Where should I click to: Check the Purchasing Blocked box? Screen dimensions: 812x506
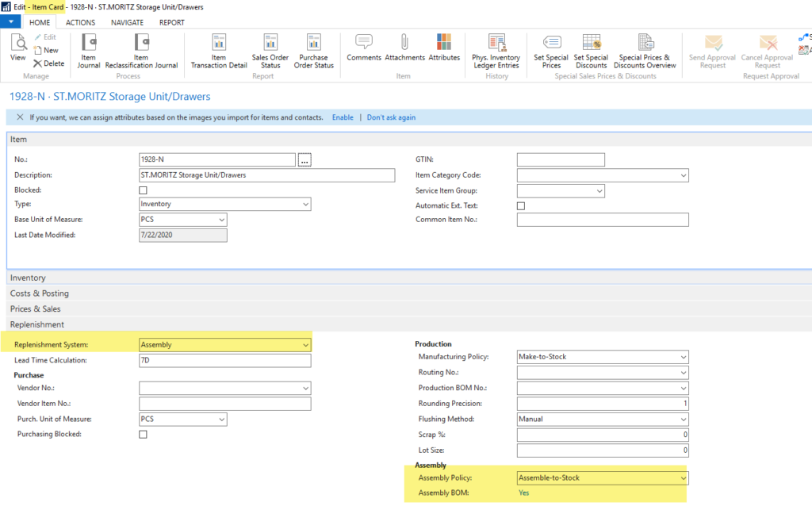143,434
